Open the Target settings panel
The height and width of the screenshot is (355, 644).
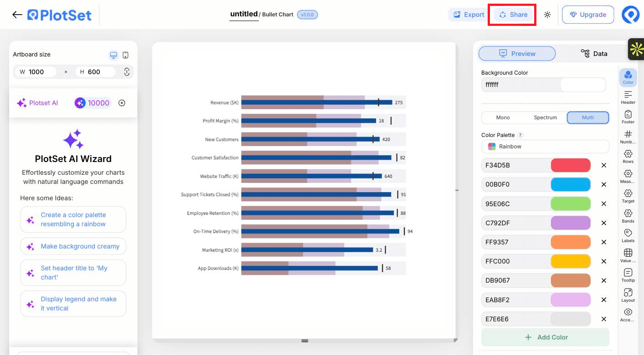[x=628, y=196]
